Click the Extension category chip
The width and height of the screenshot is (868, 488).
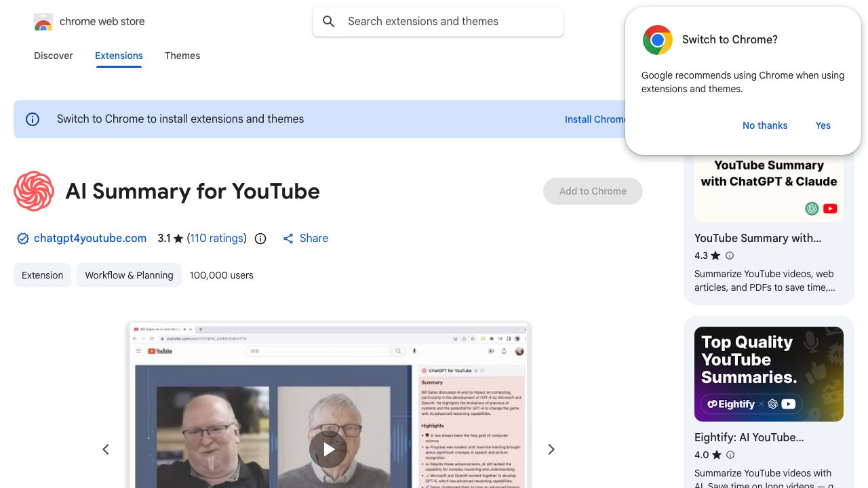coord(42,275)
